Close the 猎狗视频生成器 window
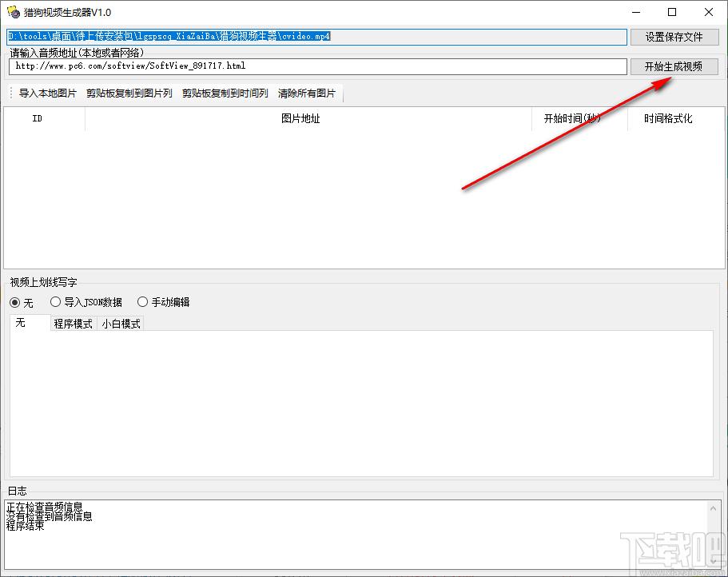728x577 pixels. point(709,12)
